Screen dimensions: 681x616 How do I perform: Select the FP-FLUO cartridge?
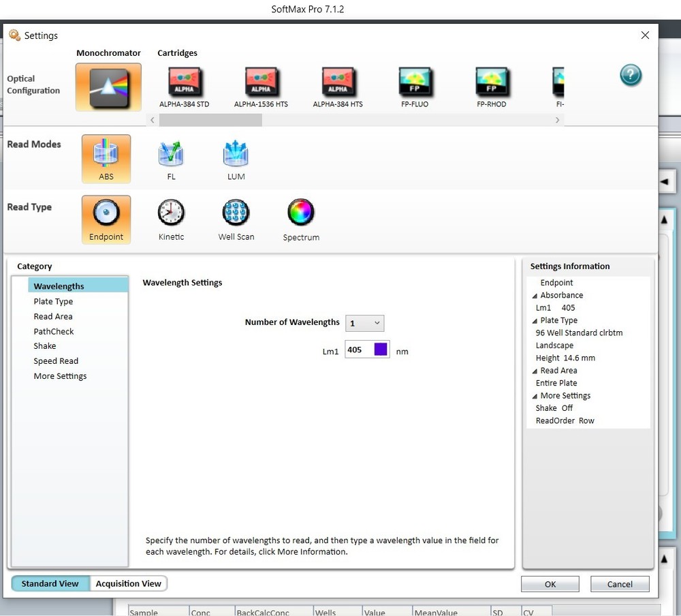[x=414, y=87]
